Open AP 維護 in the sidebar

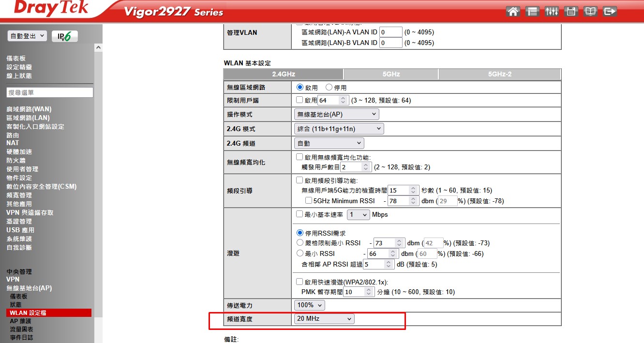point(20,321)
